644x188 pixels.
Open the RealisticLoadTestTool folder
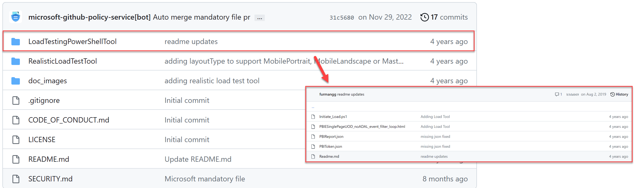[62, 61]
